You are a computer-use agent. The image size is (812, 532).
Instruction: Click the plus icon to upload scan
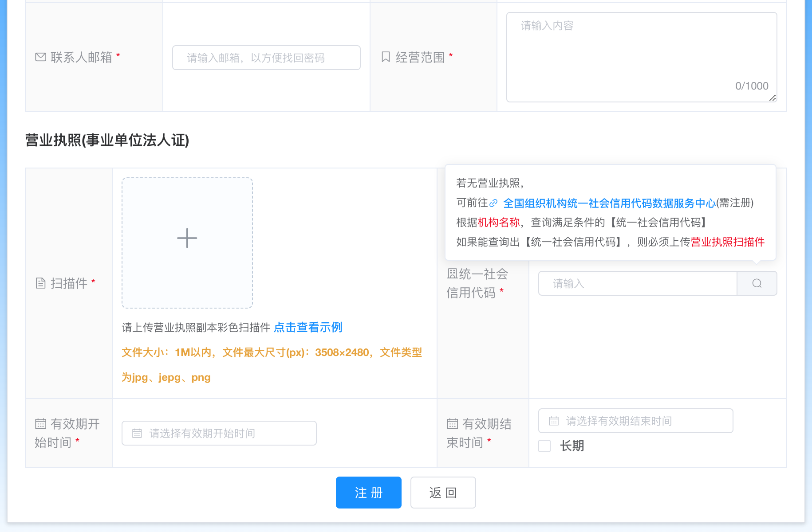point(187,238)
